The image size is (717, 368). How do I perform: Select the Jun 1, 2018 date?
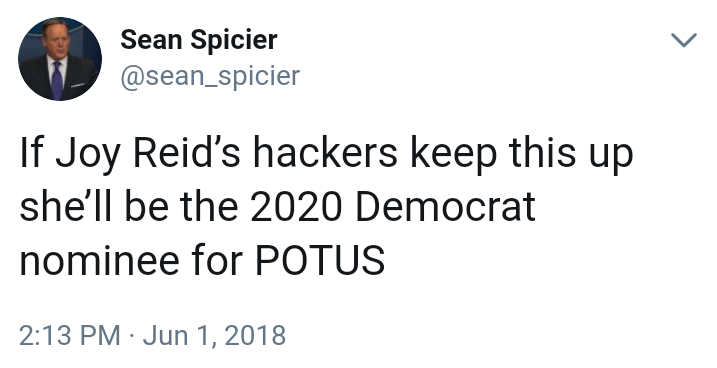pos(214,336)
